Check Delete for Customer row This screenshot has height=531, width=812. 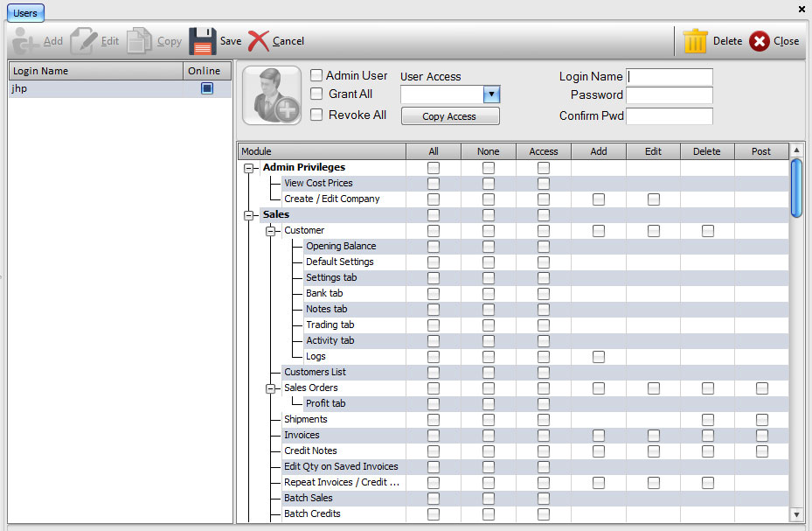[x=708, y=231]
